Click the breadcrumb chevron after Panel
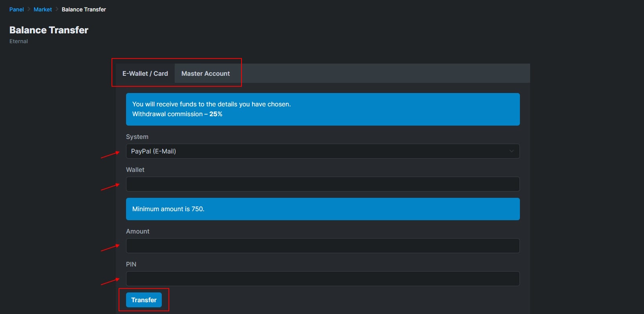The height and width of the screenshot is (314, 644). 29,9
